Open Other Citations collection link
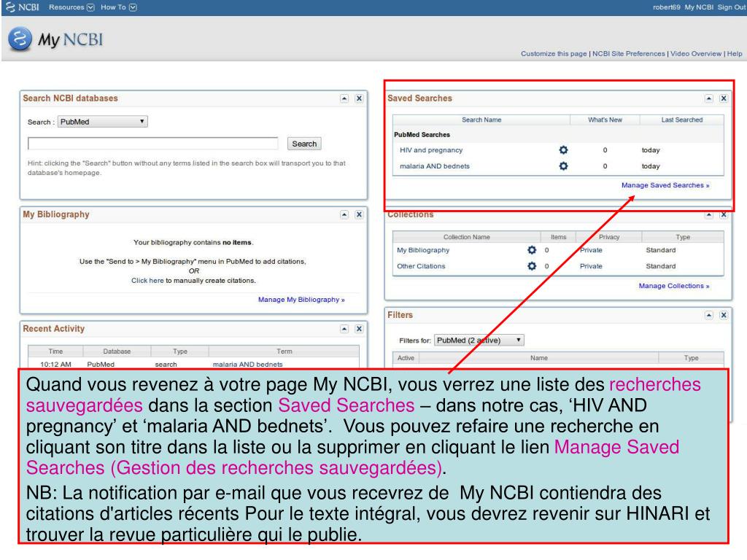Screen dimensions: 747x560 [x=421, y=266]
